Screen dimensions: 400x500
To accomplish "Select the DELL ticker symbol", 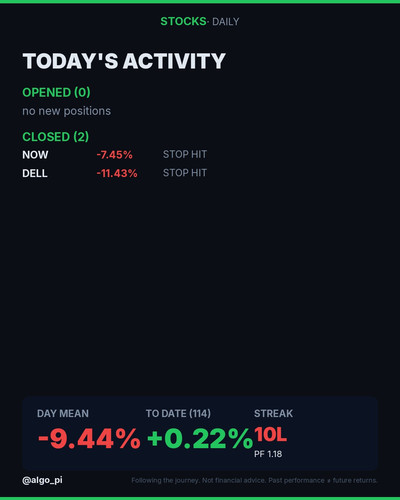I will [35, 173].
